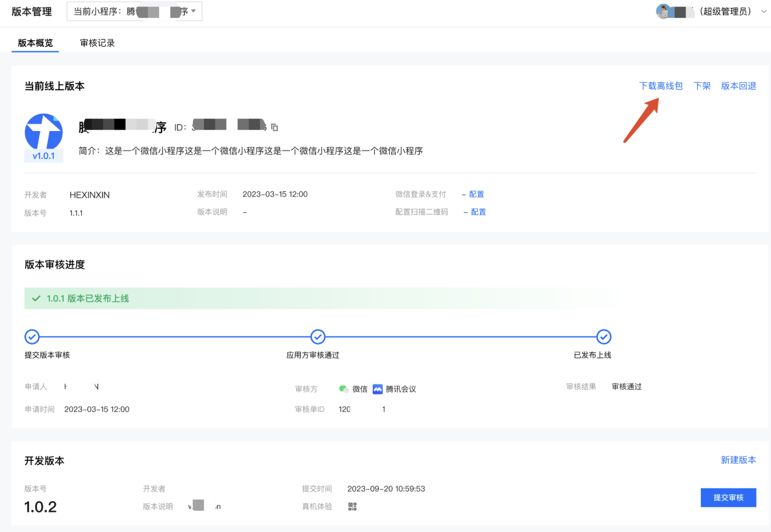Click the 提交版本审核 step circle
The height and width of the screenshot is (532, 771).
click(32, 337)
